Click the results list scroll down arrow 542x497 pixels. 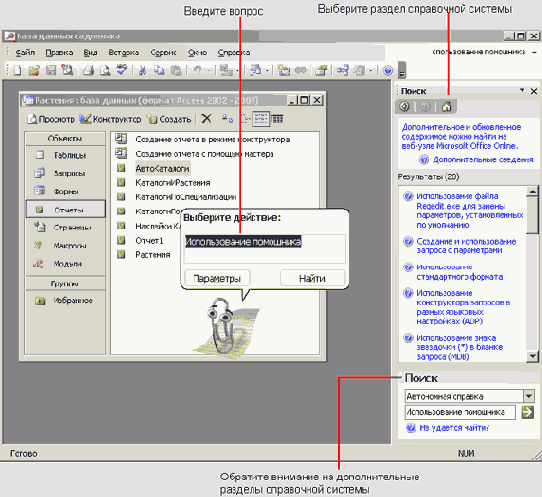coord(532,356)
